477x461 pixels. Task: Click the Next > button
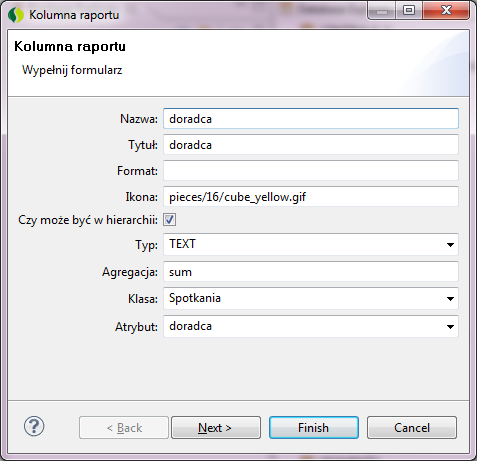[216, 427]
